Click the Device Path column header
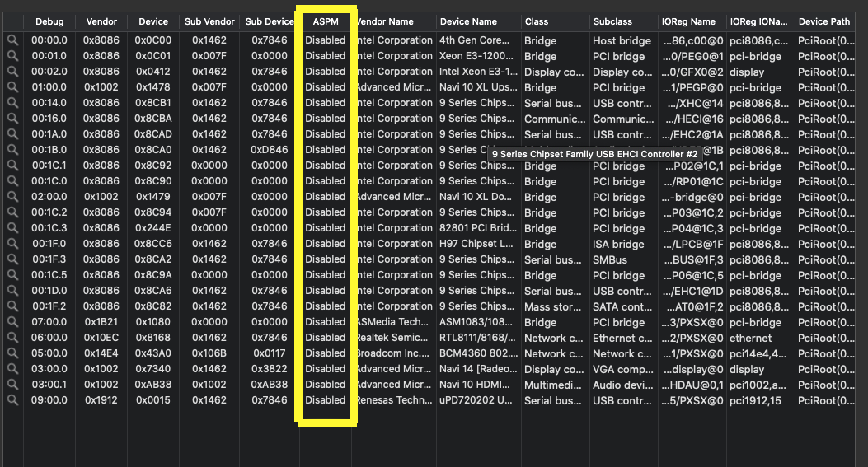Image resolution: width=868 pixels, height=467 pixels. (x=824, y=21)
